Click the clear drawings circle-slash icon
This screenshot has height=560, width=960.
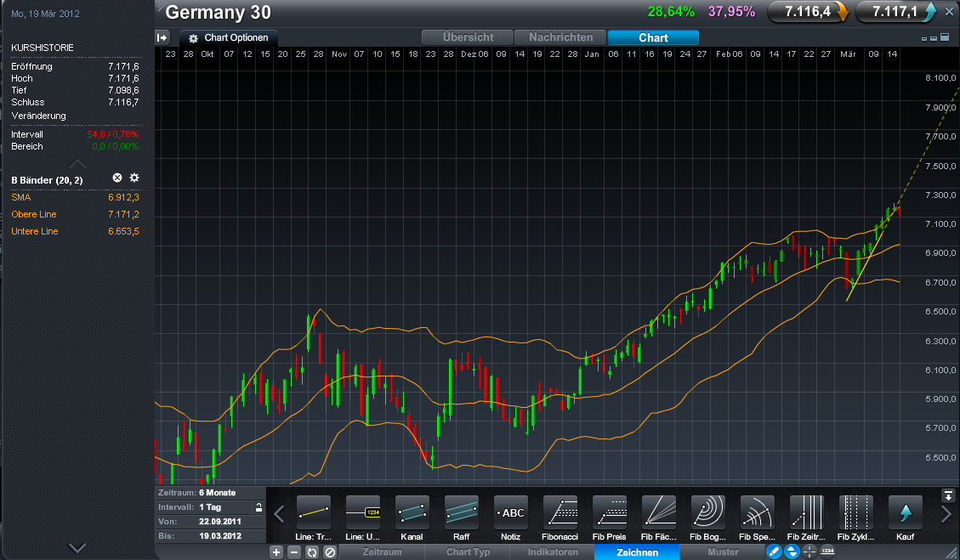(330, 552)
